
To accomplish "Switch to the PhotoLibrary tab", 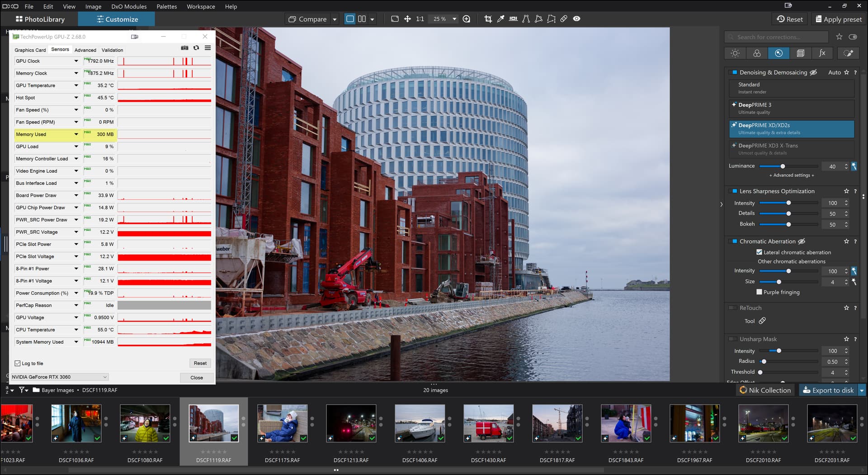I will coord(40,19).
